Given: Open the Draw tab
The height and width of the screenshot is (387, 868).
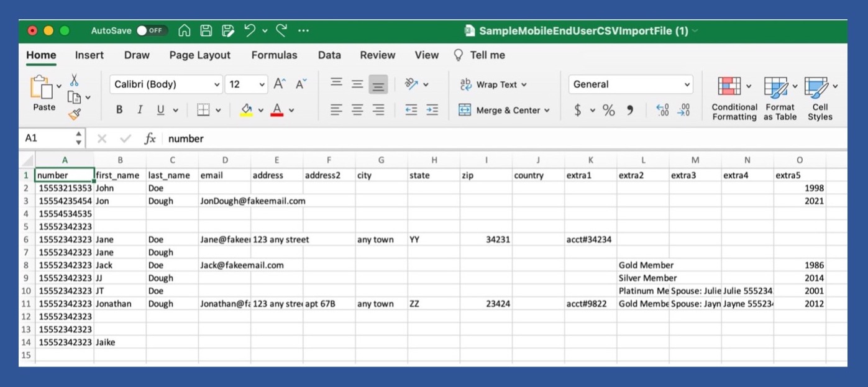Looking at the screenshot, I should pos(137,55).
